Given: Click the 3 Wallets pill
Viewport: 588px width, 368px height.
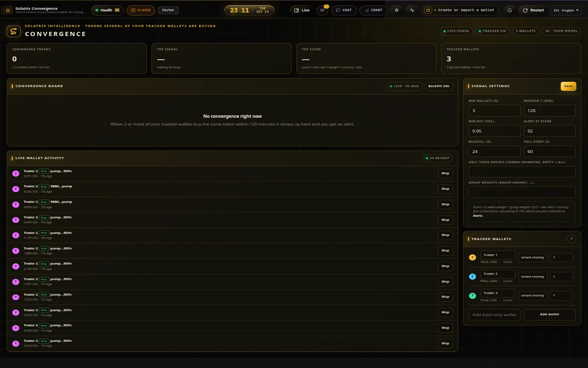Looking at the screenshot, I should (526, 31).
